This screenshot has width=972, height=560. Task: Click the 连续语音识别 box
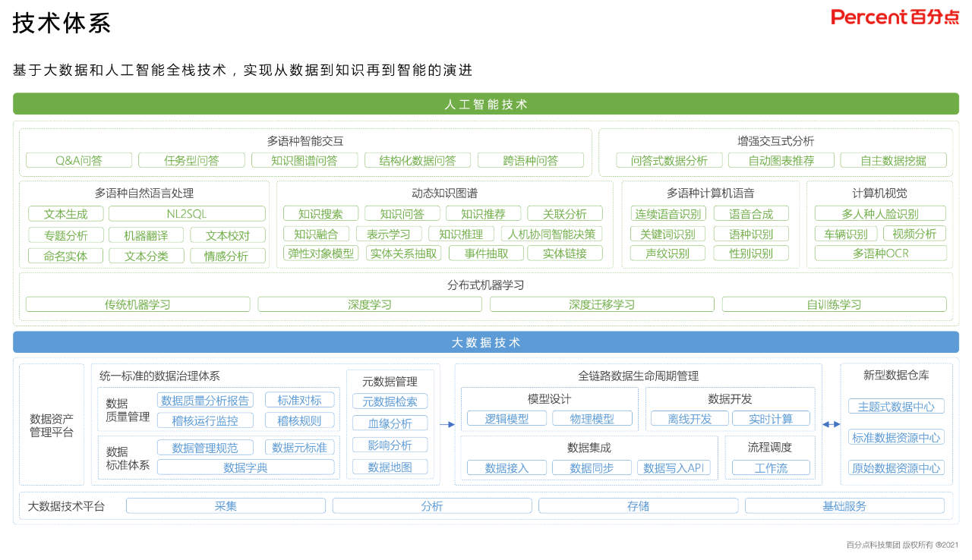[668, 214]
